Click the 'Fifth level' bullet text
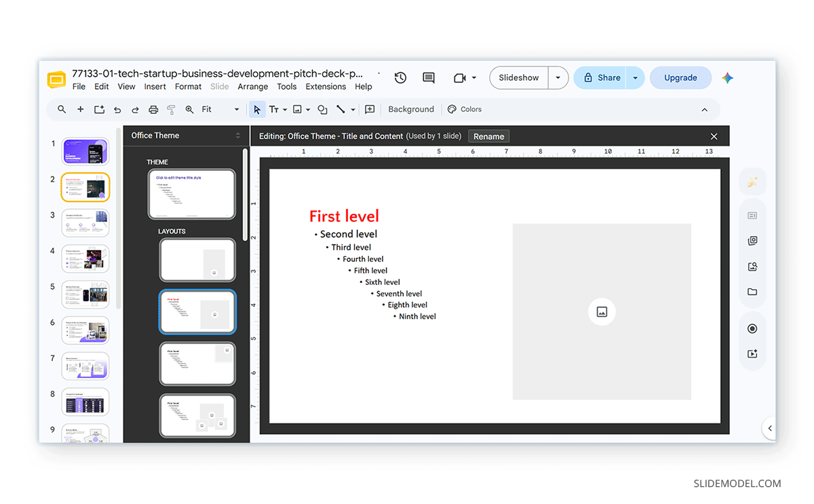 click(370, 271)
